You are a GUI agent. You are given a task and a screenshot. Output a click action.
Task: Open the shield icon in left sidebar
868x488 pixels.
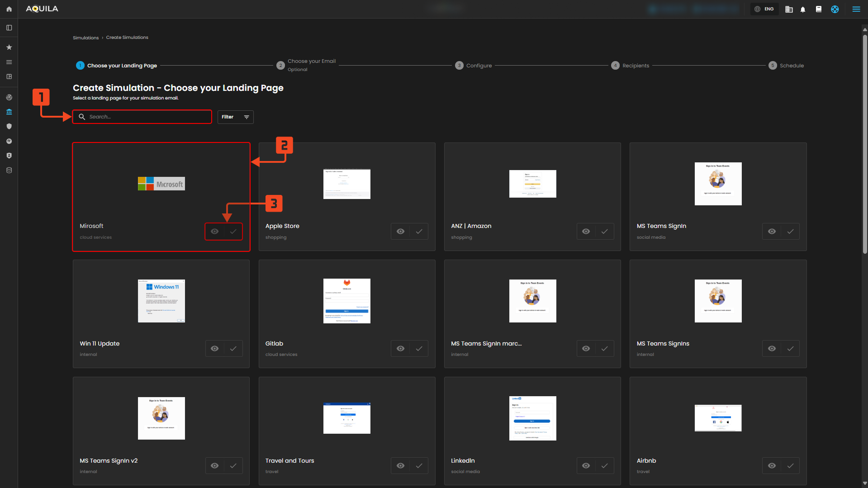[9, 127]
